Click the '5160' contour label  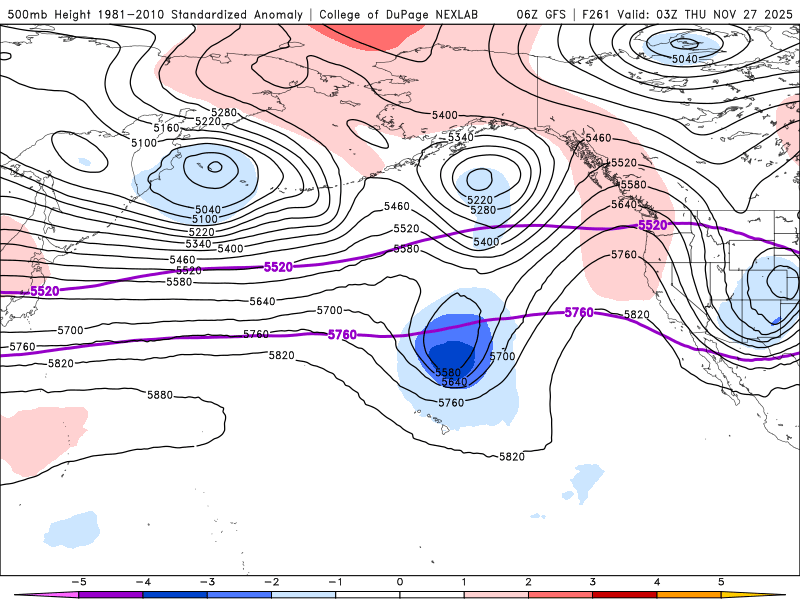167,128
